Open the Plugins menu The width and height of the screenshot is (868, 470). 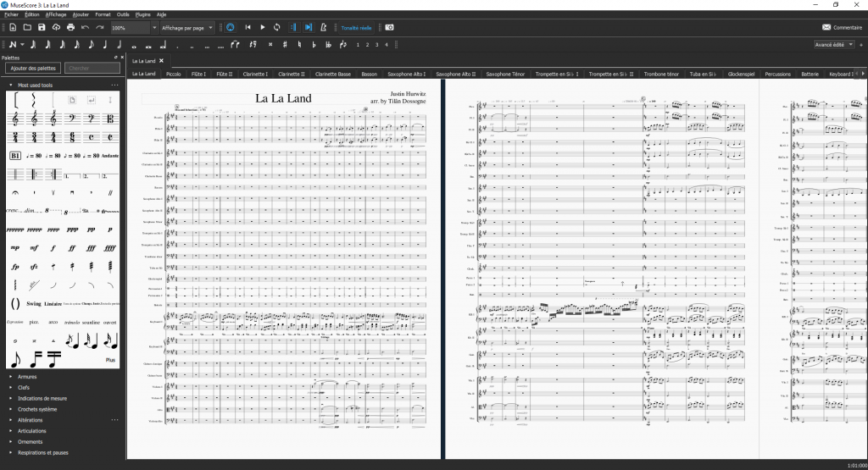point(142,14)
